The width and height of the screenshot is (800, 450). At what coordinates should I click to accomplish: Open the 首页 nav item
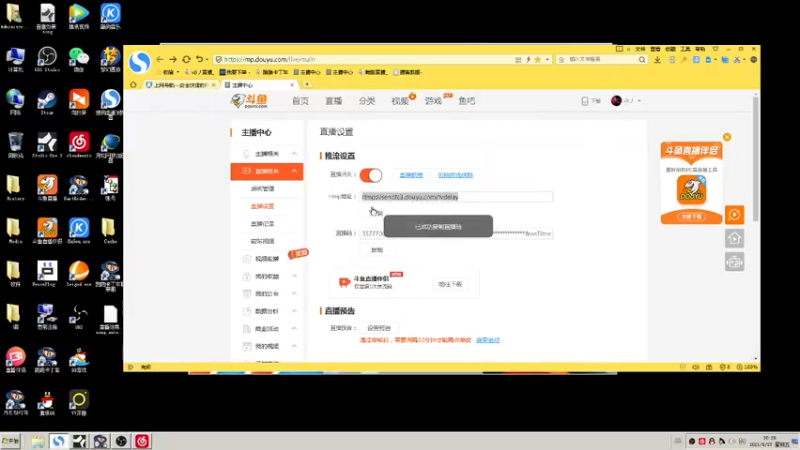[x=300, y=101]
